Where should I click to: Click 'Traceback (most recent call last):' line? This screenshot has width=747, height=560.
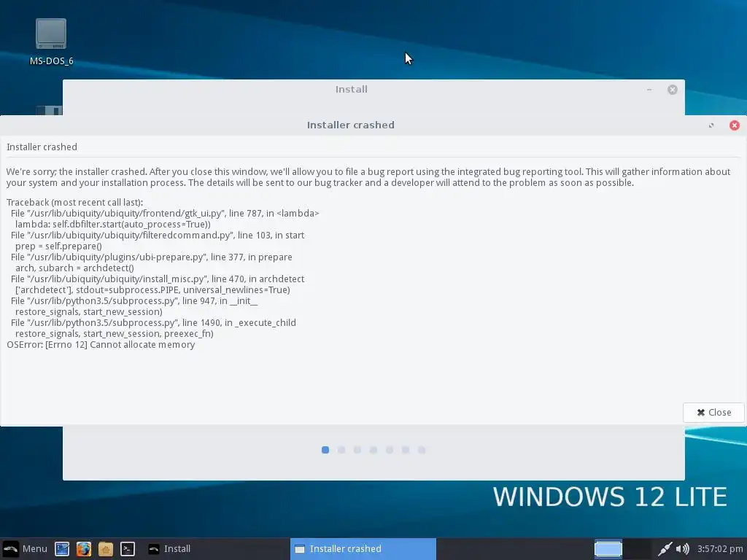[x=75, y=203]
